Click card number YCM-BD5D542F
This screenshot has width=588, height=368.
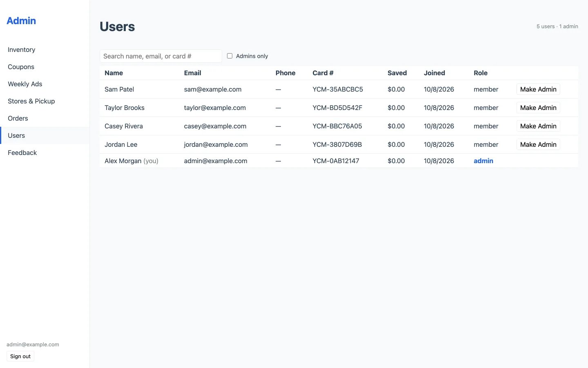click(337, 108)
